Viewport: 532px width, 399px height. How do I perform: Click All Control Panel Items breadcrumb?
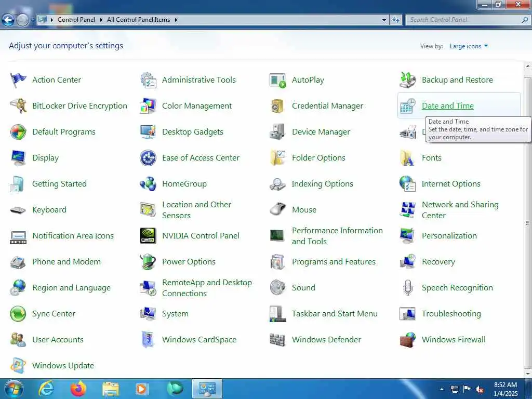[x=138, y=20]
